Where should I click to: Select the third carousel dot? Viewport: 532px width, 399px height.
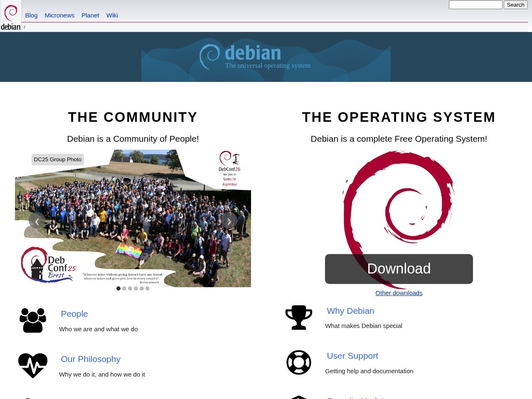[x=130, y=288]
